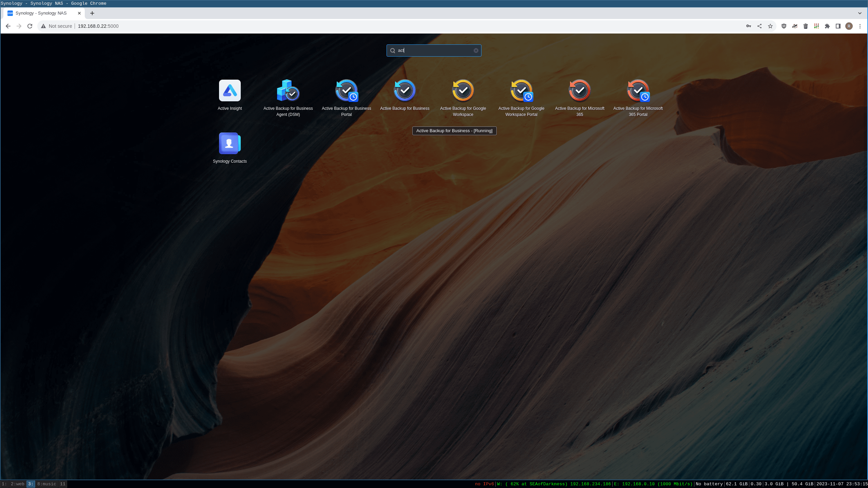Screen dimensions: 868x488
Task: Share this page using the share icon
Action: pyautogui.click(x=759, y=26)
